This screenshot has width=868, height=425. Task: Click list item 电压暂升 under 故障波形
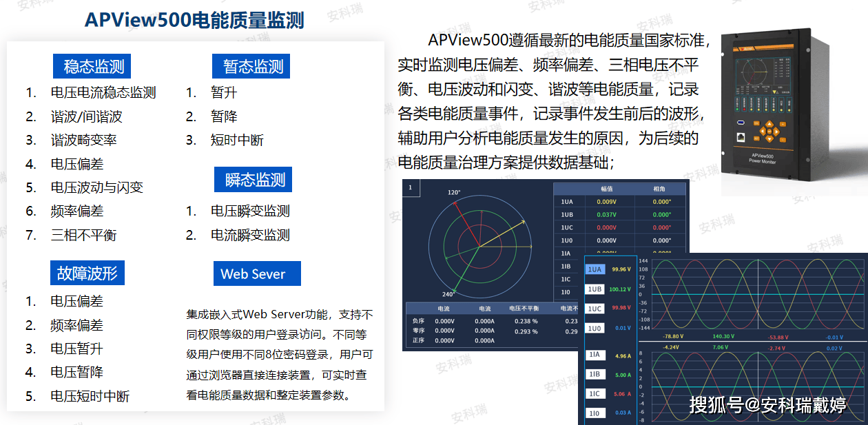click(76, 349)
